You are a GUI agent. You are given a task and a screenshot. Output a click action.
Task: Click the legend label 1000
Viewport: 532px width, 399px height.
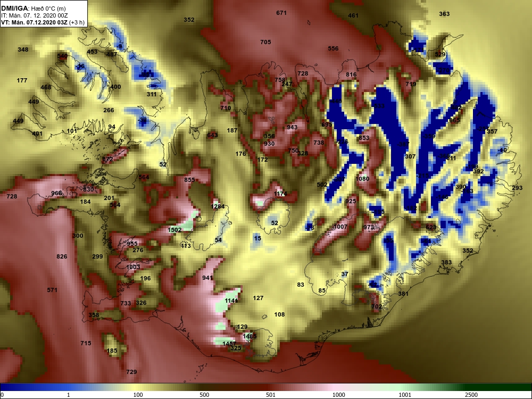(x=338, y=395)
